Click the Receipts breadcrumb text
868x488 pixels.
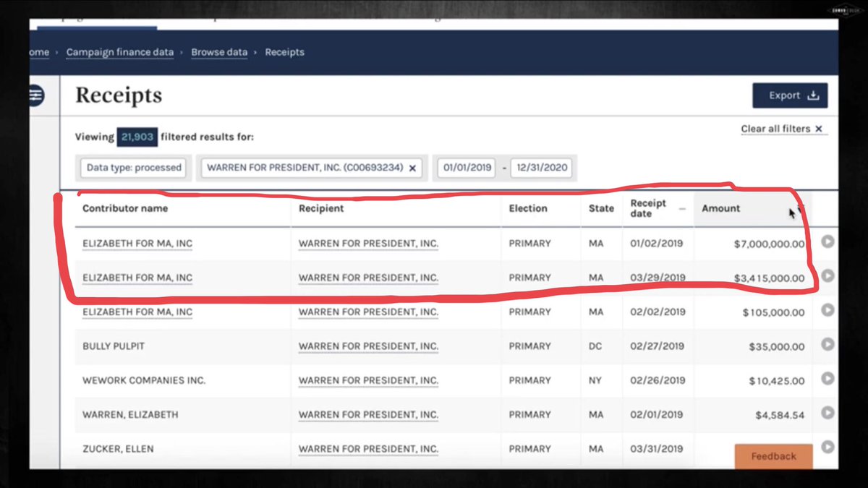(x=284, y=52)
